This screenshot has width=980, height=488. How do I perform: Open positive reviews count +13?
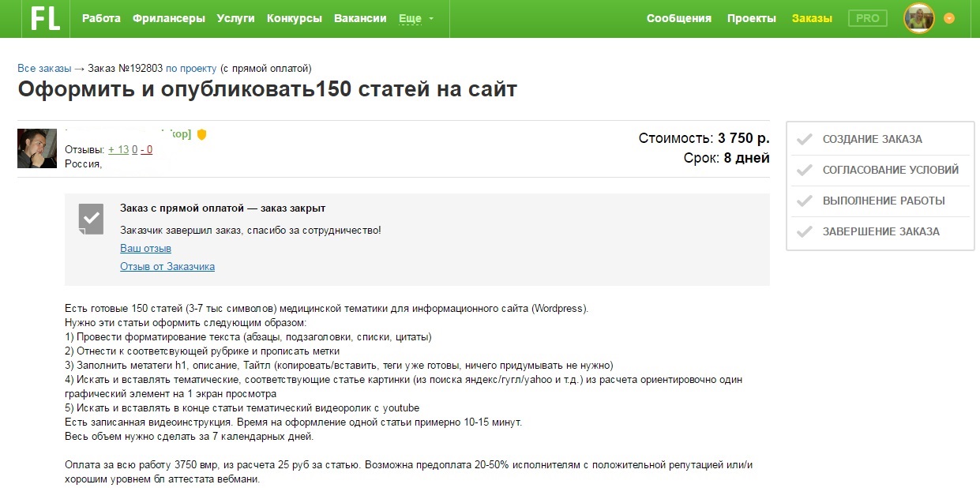tap(118, 149)
